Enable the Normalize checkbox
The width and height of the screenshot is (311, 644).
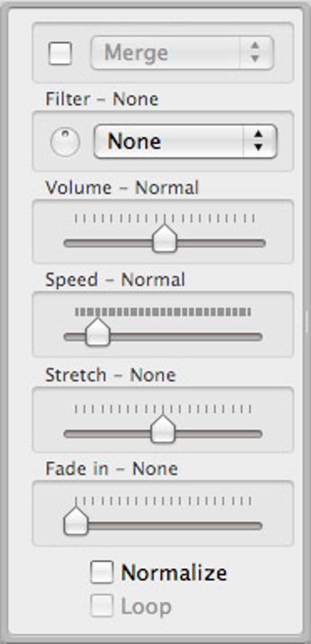tap(102, 571)
